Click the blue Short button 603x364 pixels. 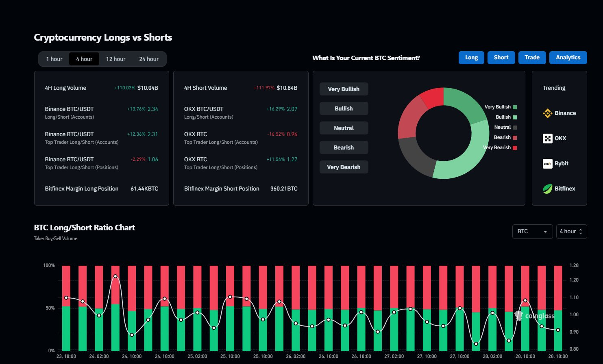[501, 58]
